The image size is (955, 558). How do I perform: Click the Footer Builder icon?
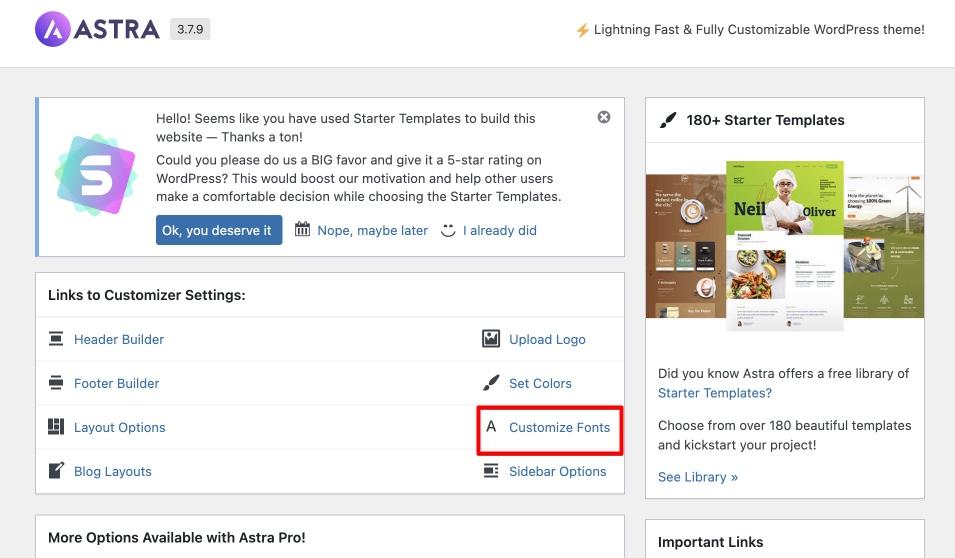tap(56, 383)
